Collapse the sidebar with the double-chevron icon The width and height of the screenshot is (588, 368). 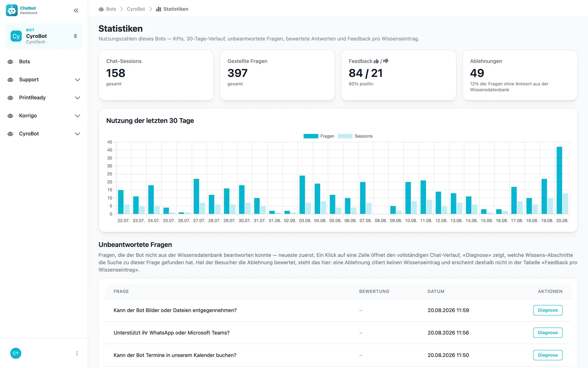76,10
